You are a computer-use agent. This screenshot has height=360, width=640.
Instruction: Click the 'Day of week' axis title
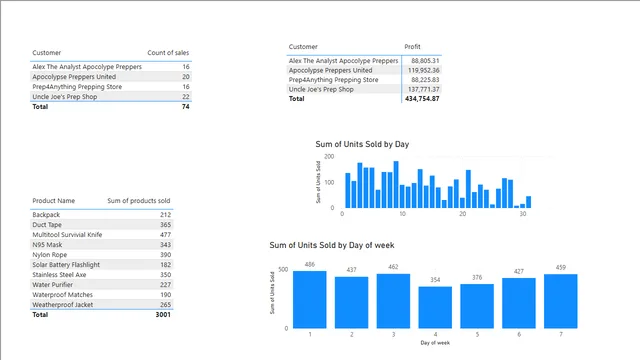coord(435,343)
